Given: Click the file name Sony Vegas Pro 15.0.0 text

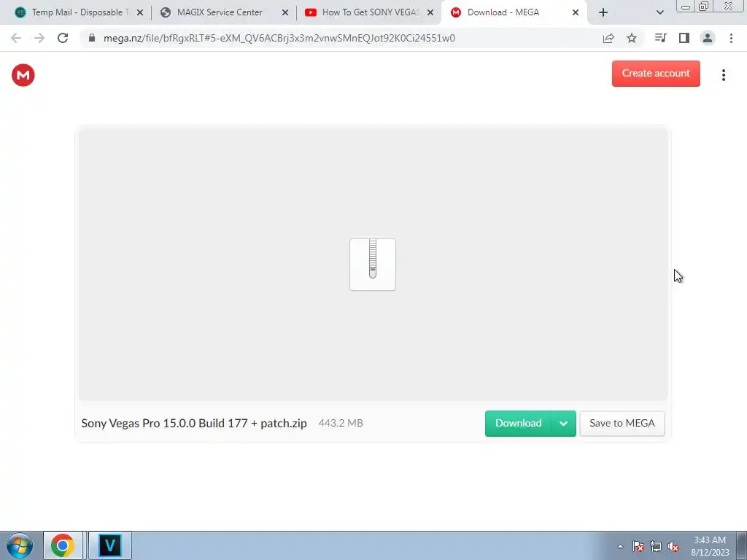Looking at the screenshot, I should 194,424.
